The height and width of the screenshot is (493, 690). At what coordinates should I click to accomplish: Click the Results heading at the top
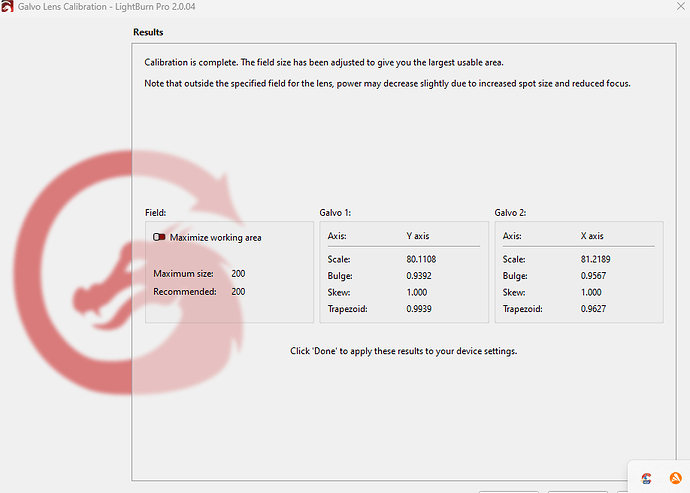(148, 32)
